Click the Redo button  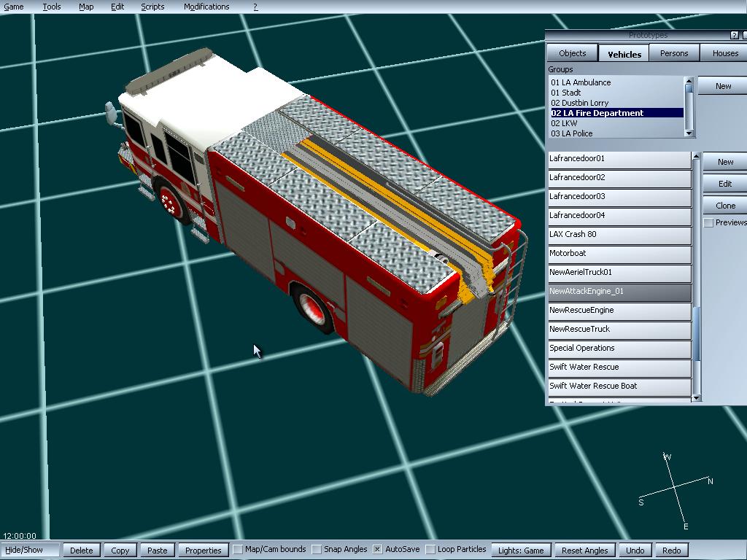(671, 550)
